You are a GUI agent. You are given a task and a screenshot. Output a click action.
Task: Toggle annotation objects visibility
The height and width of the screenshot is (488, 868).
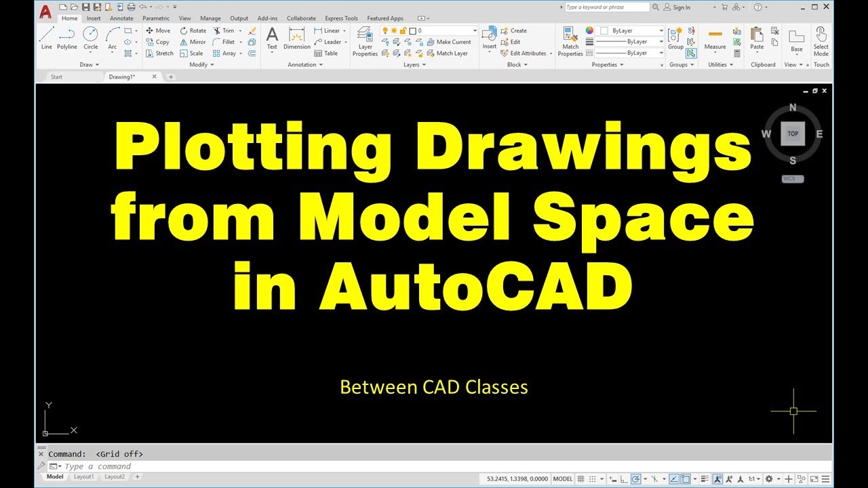tap(718, 479)
